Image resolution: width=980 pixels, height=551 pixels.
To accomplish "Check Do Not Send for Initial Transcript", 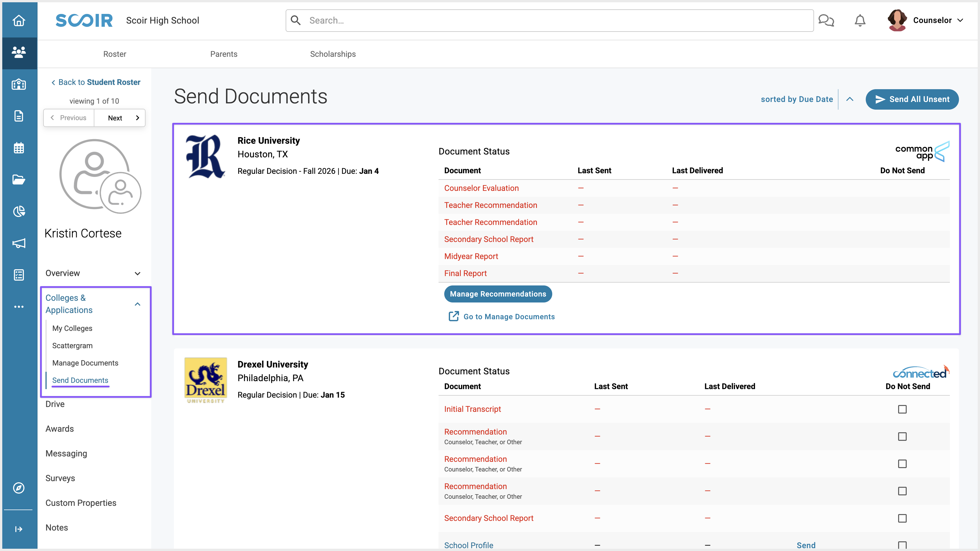I will coord(902,409).
